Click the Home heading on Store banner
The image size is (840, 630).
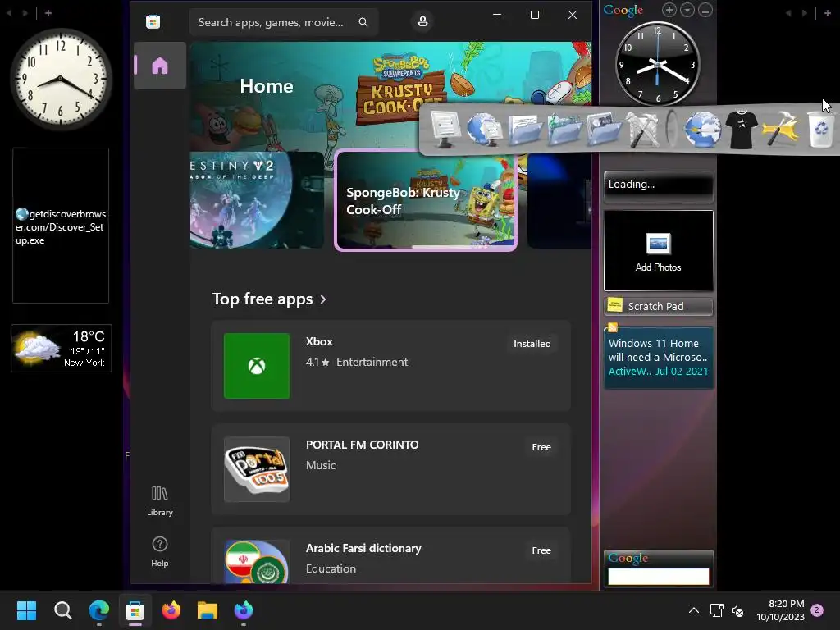(x=267, y=86)
